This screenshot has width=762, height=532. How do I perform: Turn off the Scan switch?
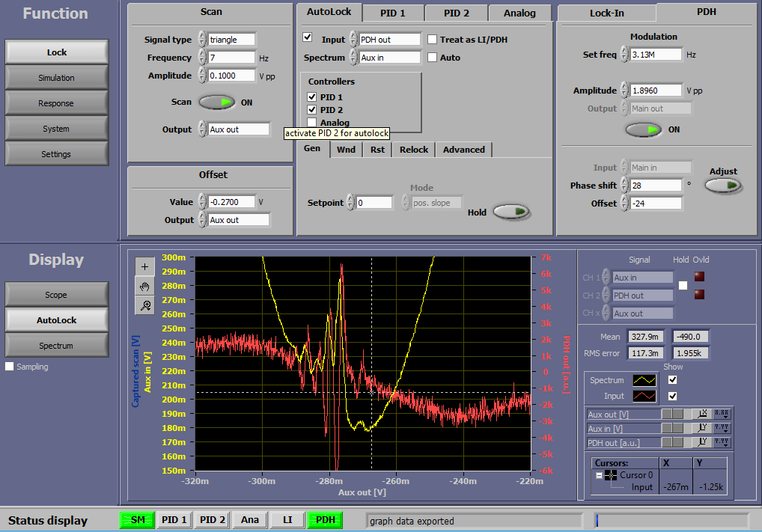[217, 102]
